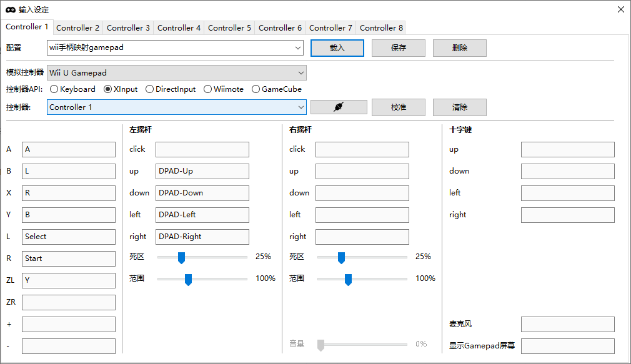Click the gamepad icon in title bar
Image resolution: width=631 pixels, height=364 pixels.
tap(11, 9)
